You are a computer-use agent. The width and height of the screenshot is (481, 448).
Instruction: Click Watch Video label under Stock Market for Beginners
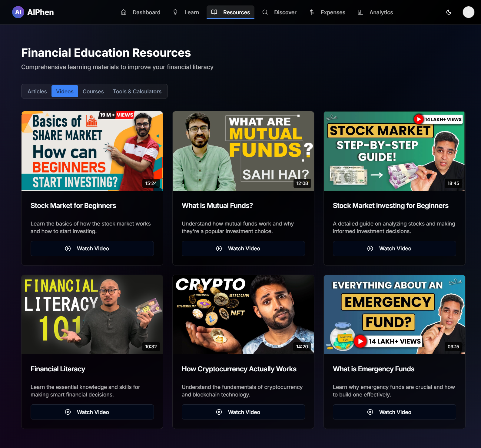[x=93, y=249]
